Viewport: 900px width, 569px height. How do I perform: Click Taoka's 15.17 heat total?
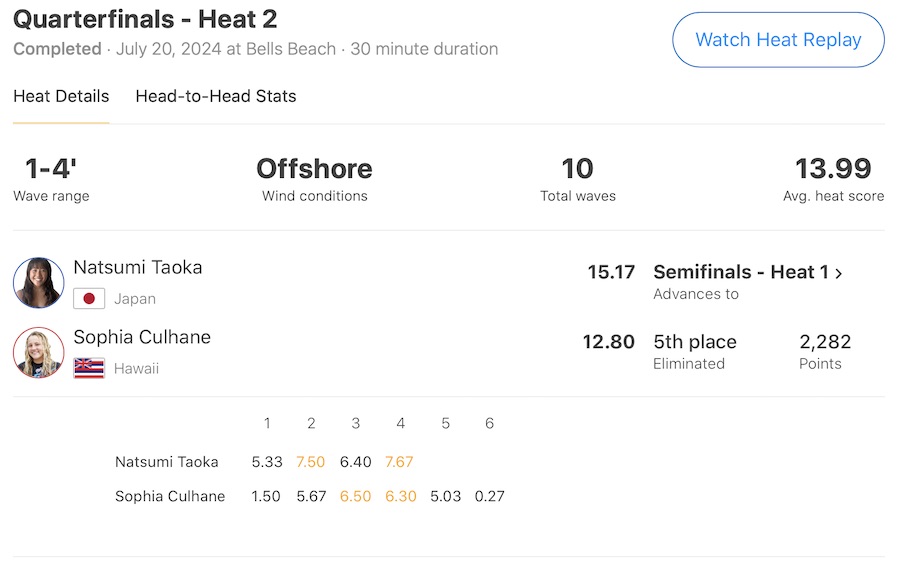pyautogui.click(x=611, y=272)
